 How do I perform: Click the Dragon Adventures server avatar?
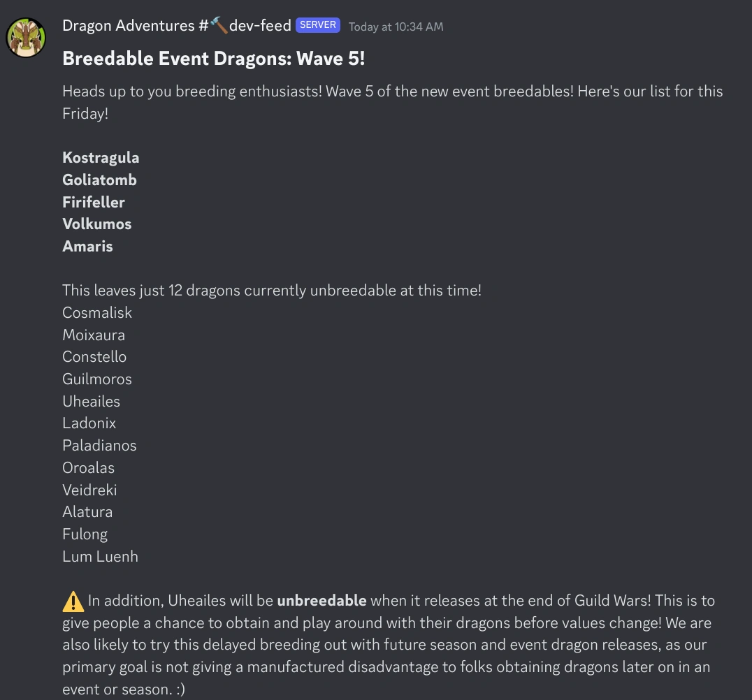coord(25,37)
